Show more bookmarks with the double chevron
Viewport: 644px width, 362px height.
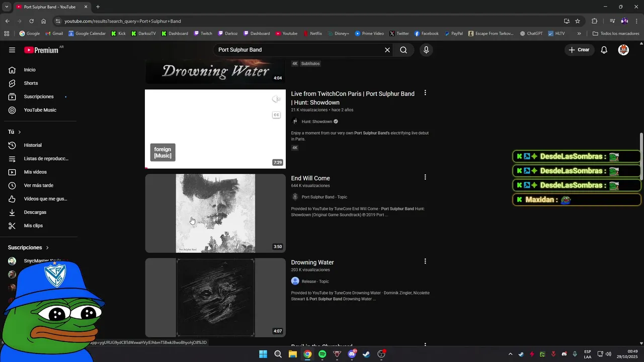coord(579,34)
